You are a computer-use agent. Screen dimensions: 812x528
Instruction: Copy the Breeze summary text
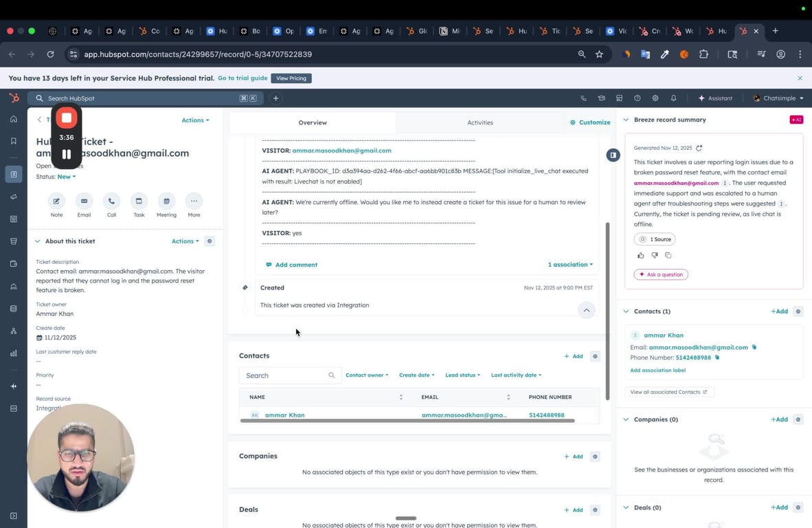click(x=668, y=255)
